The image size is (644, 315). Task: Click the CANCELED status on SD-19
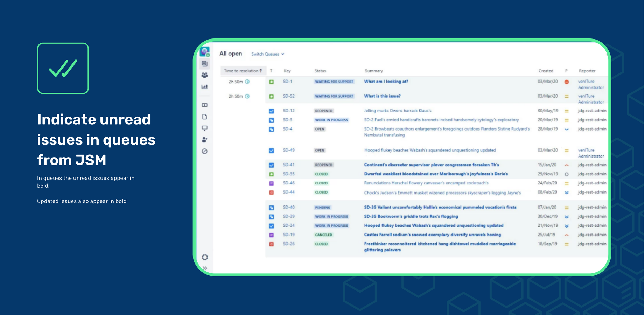tap(324, 235)
